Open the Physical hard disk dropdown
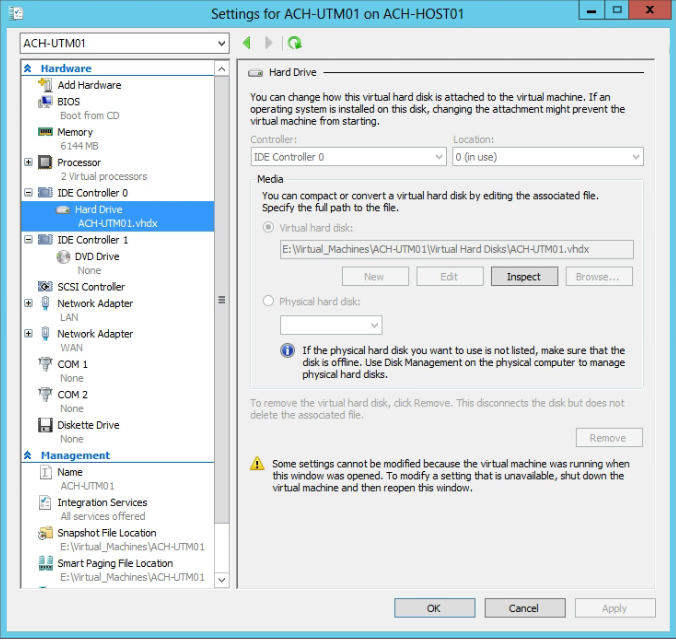Screen dimensions: 676x640 [x=331, y=325]
